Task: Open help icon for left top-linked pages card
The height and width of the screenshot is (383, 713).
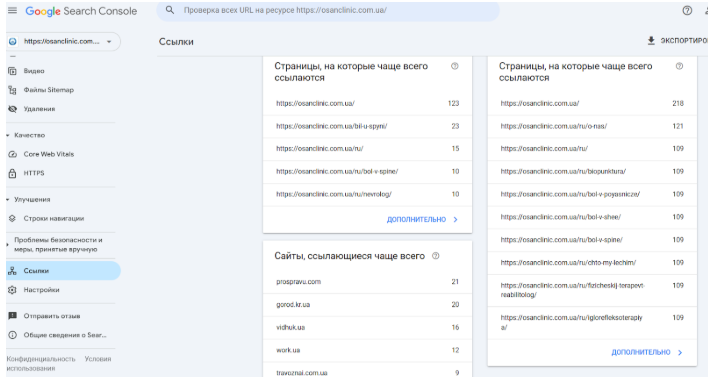Action: (x=454, y=66)
